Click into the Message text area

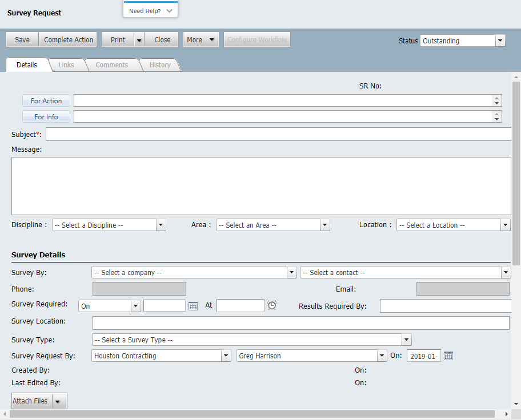[x=261, y=186]
